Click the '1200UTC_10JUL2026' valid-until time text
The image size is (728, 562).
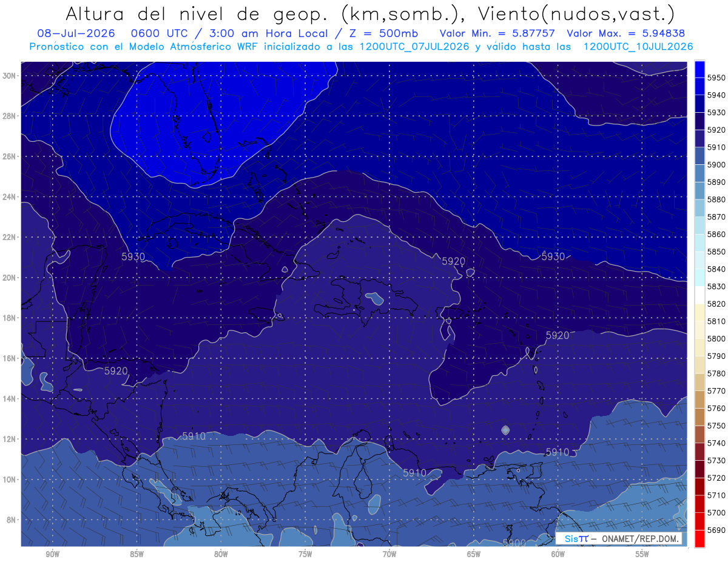(638, 46)
